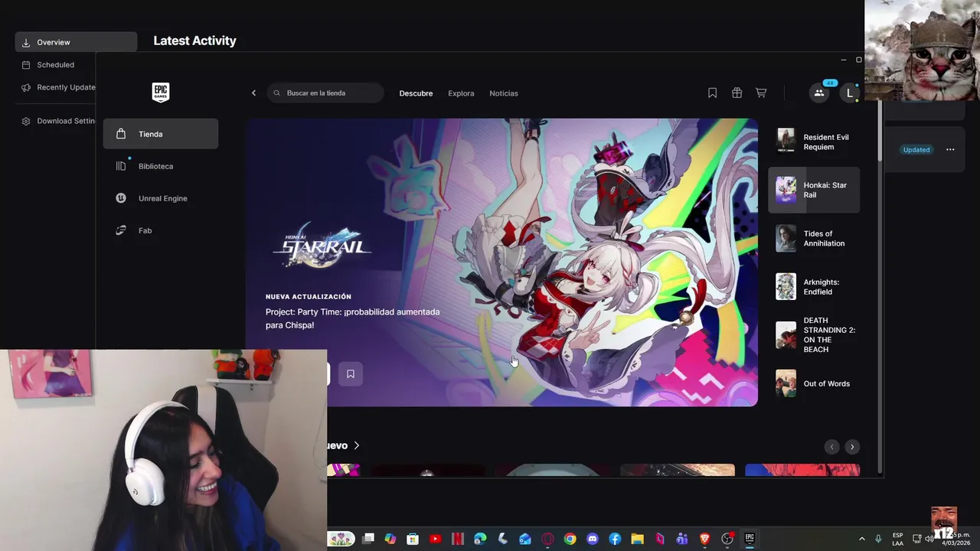Open Overview in background window
980x551 pixels.
point(76,42)
